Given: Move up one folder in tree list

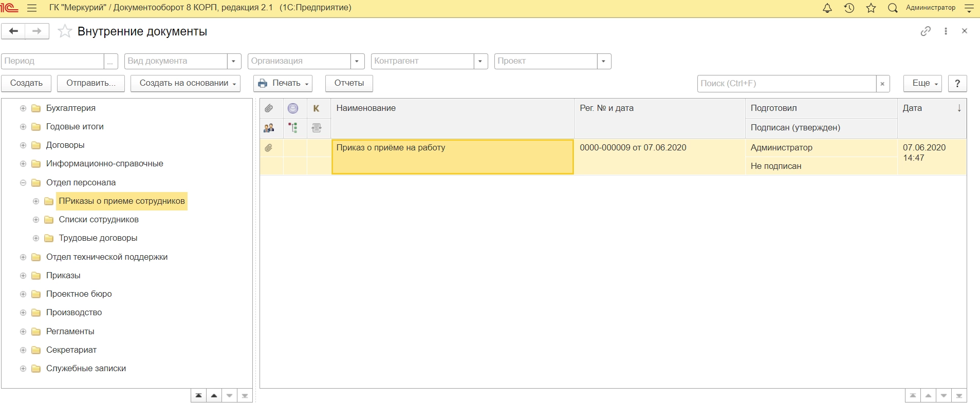Looking at the screenshot, I should pos(214,396).
